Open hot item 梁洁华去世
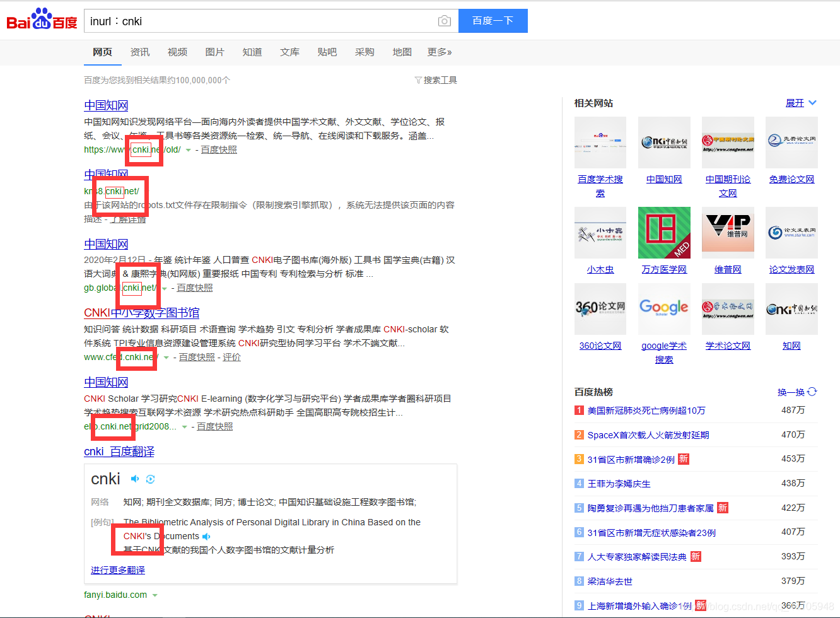The width and height of the screenshot is (840, 618). pyautogui.click(x=610, y=581)
